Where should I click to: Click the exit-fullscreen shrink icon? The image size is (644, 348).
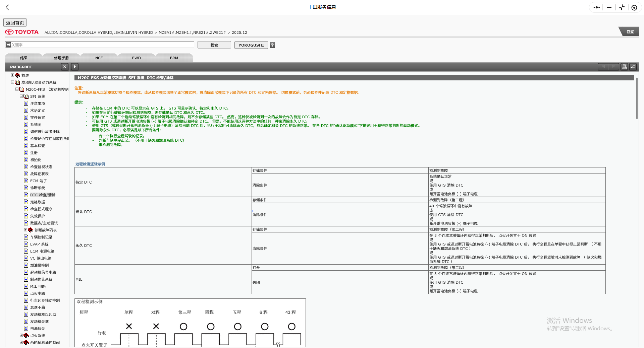point(622,7)
